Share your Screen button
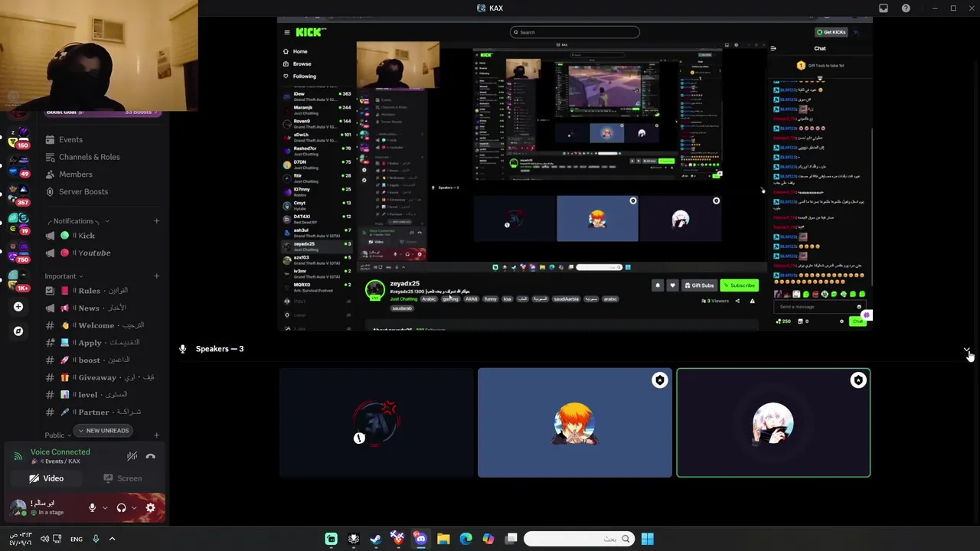The height and width of the screenshot is (551, 980). pos(123,478)
